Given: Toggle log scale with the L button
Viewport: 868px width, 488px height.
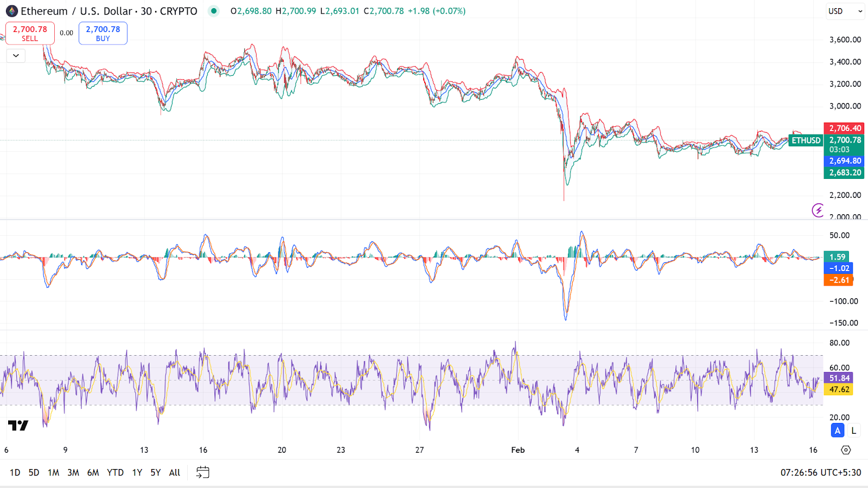Looking at the screenshot, I should click(x=853, y=431).
